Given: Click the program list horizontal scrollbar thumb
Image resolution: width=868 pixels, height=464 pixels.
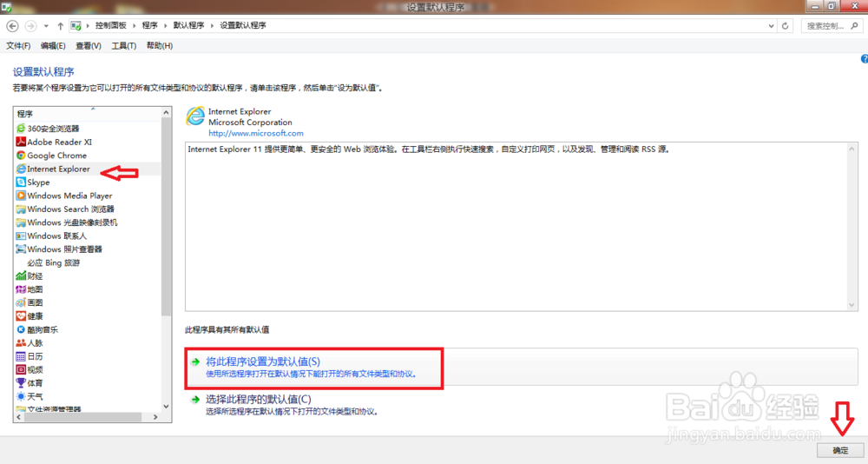Looking at the screenshot, I should click(83, 417).
